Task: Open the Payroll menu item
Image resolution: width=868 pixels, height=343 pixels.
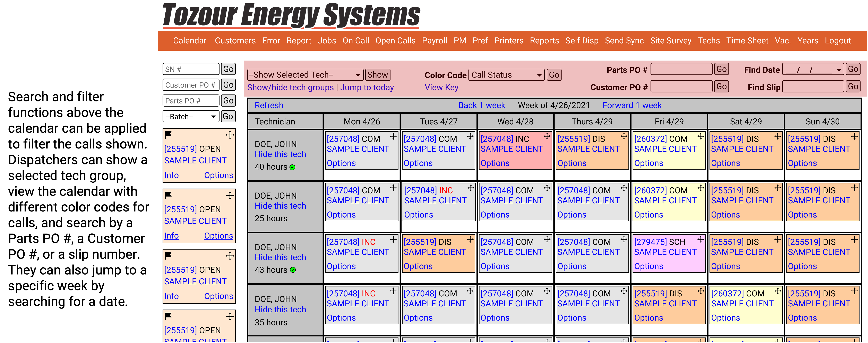Action: click(434, 41)
